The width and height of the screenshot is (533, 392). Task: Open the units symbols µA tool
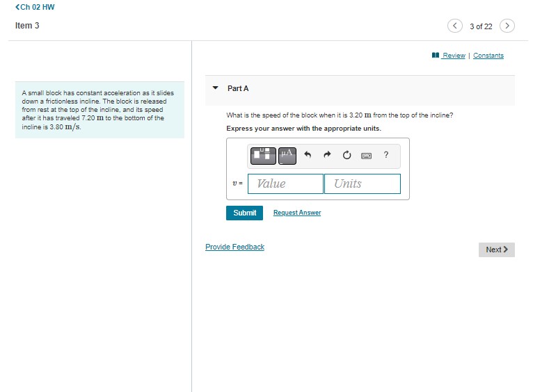(287, 156)
